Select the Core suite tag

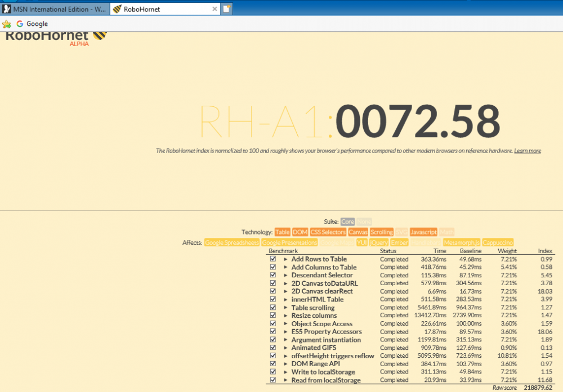[347, 222]
